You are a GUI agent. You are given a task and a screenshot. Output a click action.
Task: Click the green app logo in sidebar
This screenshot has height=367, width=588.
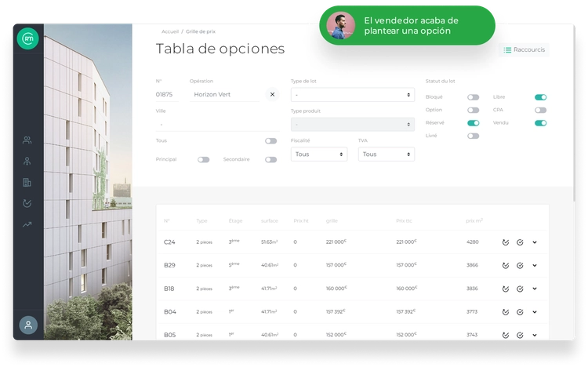pyautogui.click(x=27, y=38)
